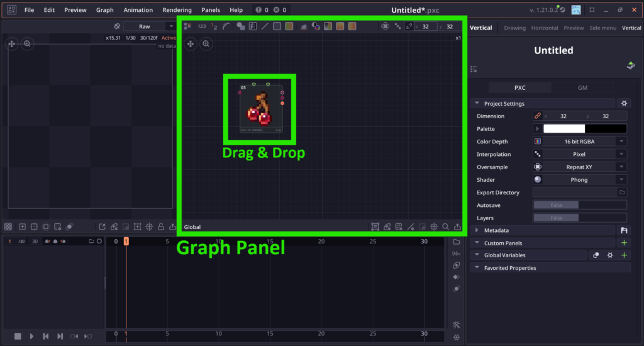Click the graph panel pan tool
The height and width of the screenshot is (346, 644).
[191, 44]
